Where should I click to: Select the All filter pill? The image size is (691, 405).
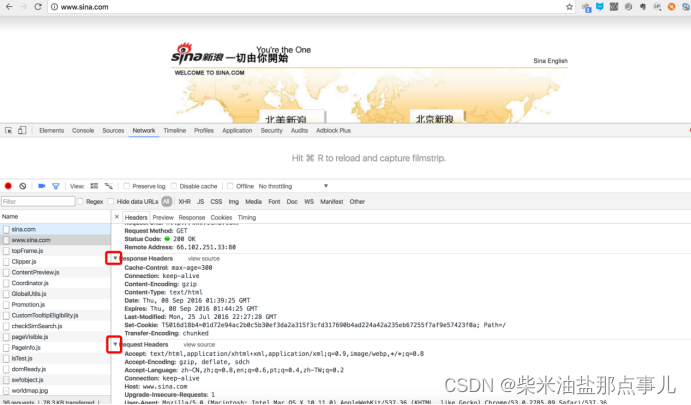167,201
